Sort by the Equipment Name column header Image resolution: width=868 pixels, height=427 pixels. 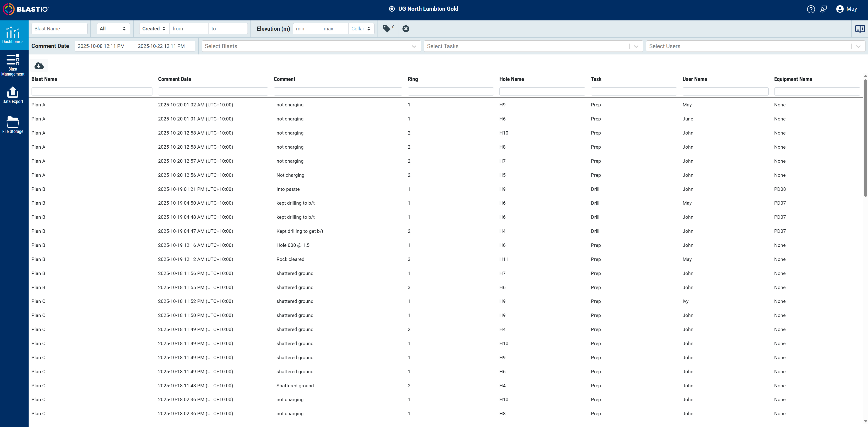793,79
